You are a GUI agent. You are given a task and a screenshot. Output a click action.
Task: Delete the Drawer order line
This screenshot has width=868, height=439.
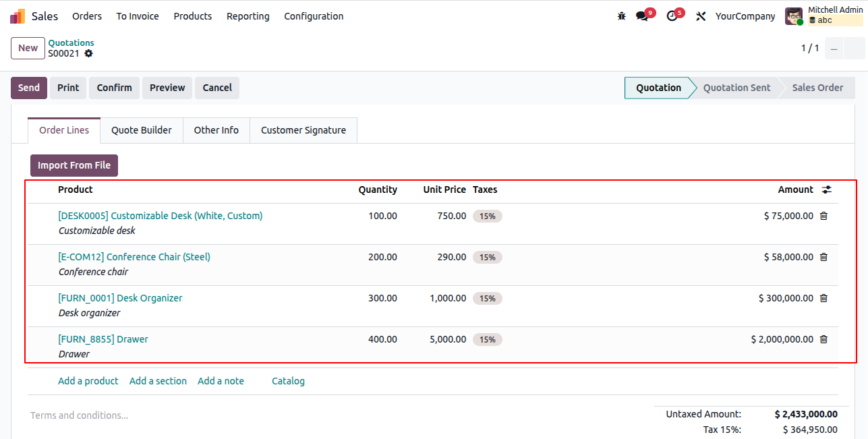pyautogui.click(x=823, y=339)
